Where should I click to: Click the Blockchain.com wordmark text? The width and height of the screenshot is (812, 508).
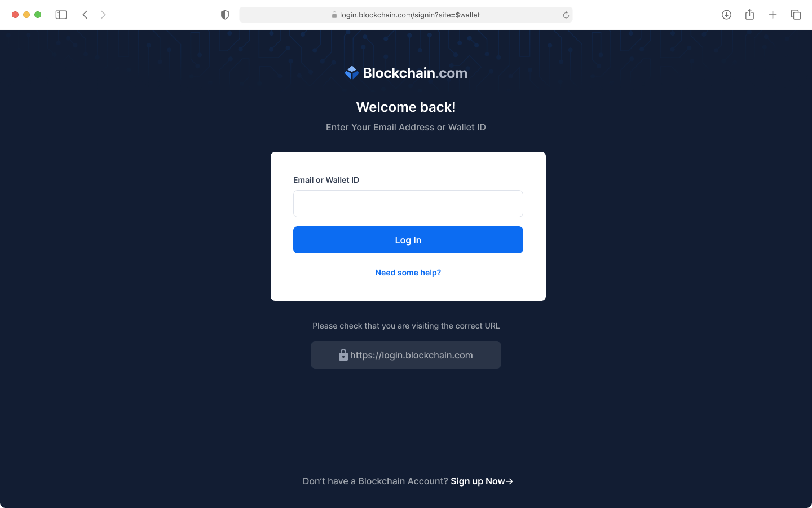[415, 73]
